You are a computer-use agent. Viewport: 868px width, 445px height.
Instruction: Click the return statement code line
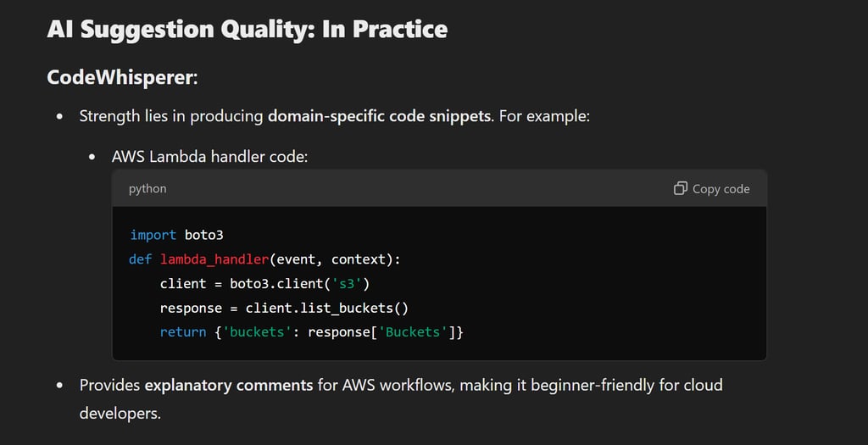tap(311, 332)
